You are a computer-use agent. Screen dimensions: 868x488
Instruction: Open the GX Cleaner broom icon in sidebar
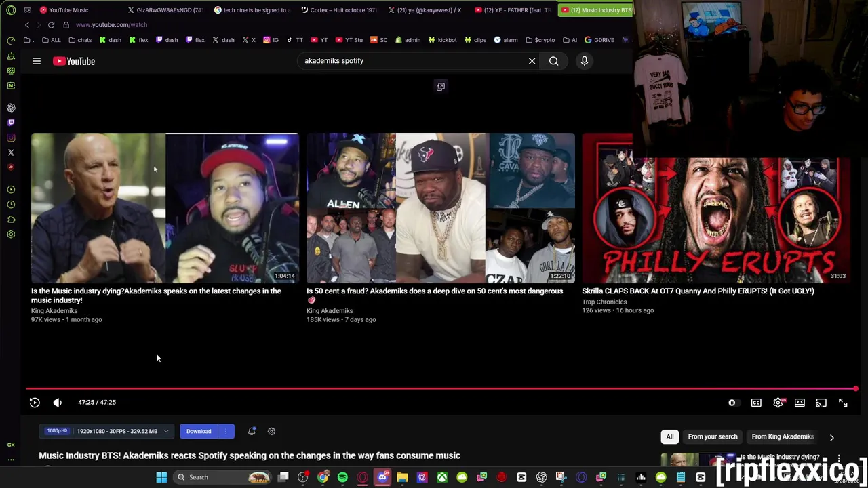pyautogui.click(x=11, y=56)
